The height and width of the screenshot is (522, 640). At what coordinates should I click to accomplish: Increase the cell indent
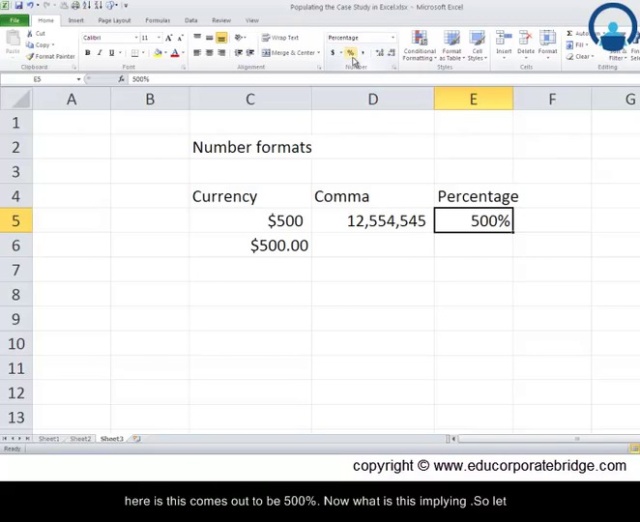(x=250, y=53)
